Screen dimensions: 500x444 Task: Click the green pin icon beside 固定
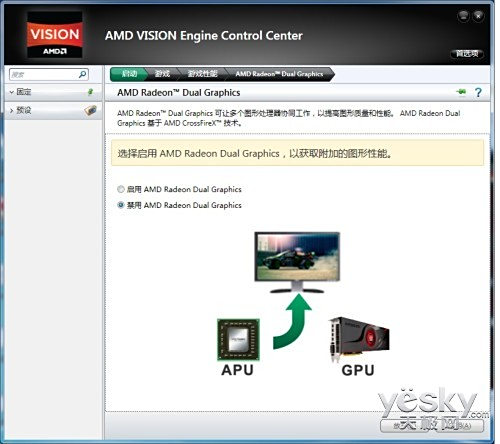tap(90, 92)
